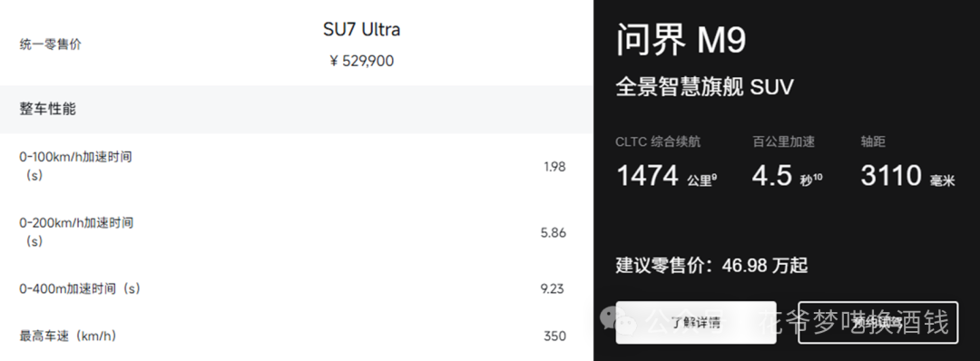Select the 3110 毫米 wheelbase figure
Image resolution: width=980 pixels, height=361 pixels.
[x=907, y=175]
